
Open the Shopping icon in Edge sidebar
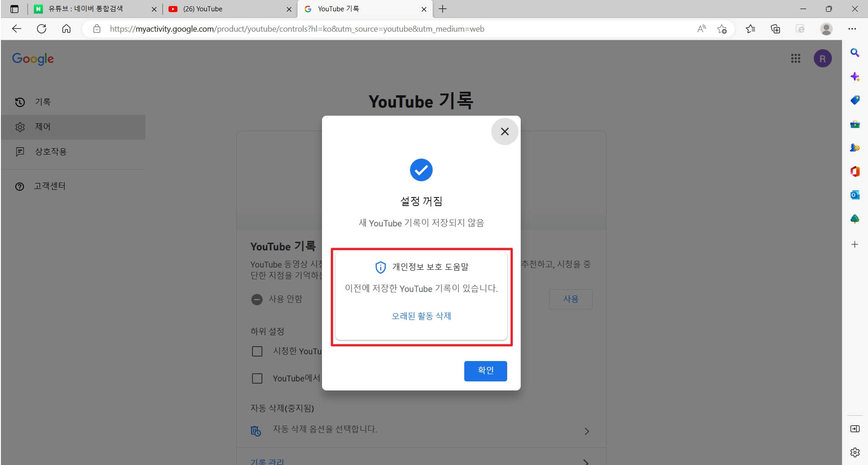pyautogui.click(x=854, y=100)
